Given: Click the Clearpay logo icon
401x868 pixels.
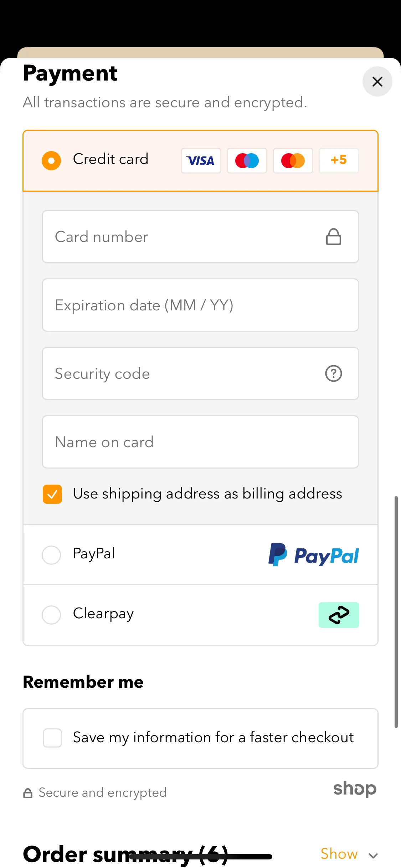Looking at the screenshot, I should (339, 615).
